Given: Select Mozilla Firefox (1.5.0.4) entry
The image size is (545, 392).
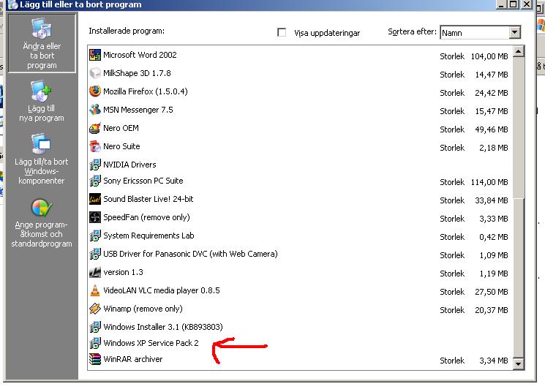Looking at the screenshot, I should click(301, 91).
